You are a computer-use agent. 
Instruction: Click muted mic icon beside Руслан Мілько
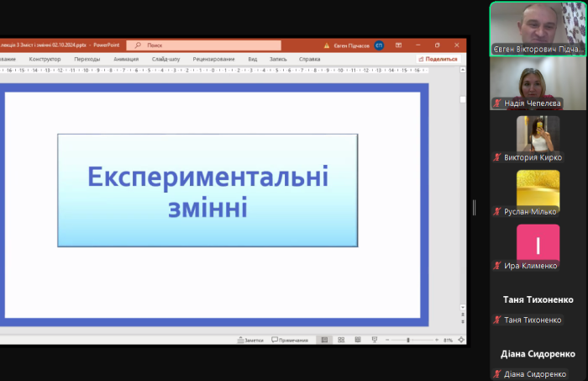[x=497, y=212]
